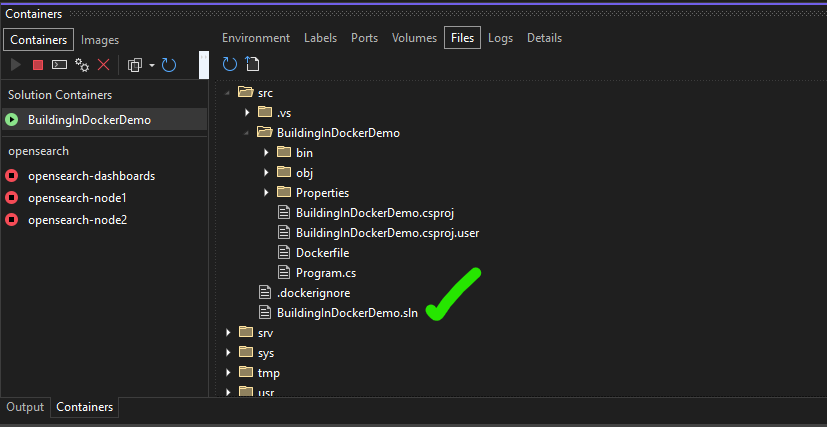This screenshot has height=427, width=827.
Task: Click the splitter grip beside the container list
Action: (204, 65)
